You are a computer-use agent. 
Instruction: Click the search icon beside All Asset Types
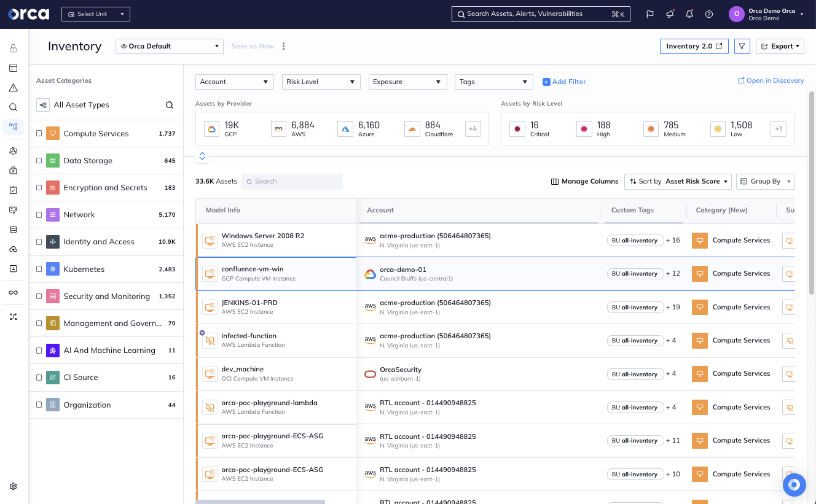(x=170, y=105)
